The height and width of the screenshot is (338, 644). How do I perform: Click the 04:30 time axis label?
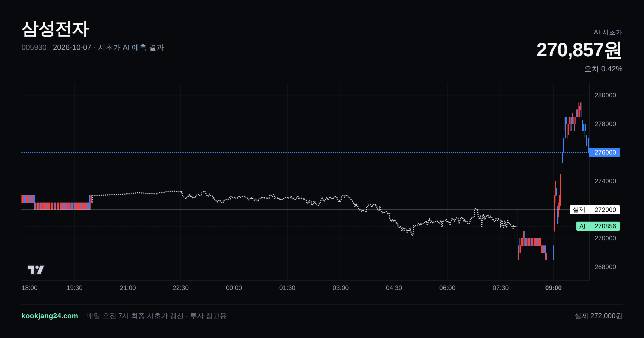click(394, 288)
